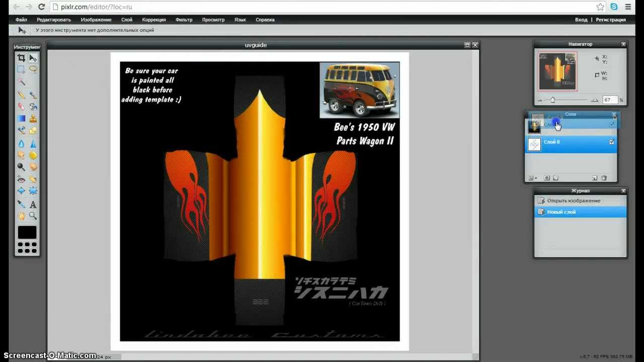Select the Color Picker eyedropper tool
Screen dimensions: 644x362
pos(21,204)
